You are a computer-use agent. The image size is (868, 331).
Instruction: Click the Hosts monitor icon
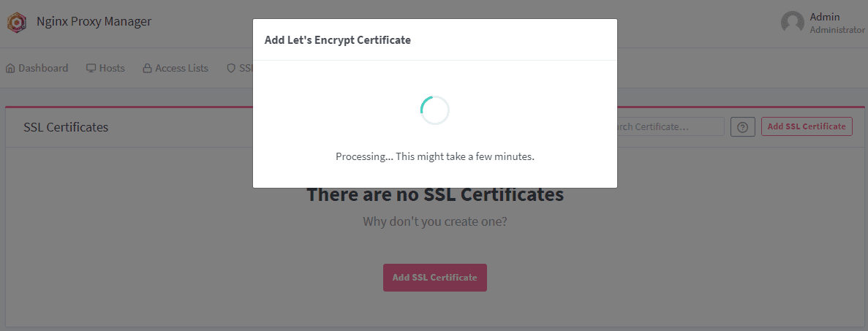point(91,69)
